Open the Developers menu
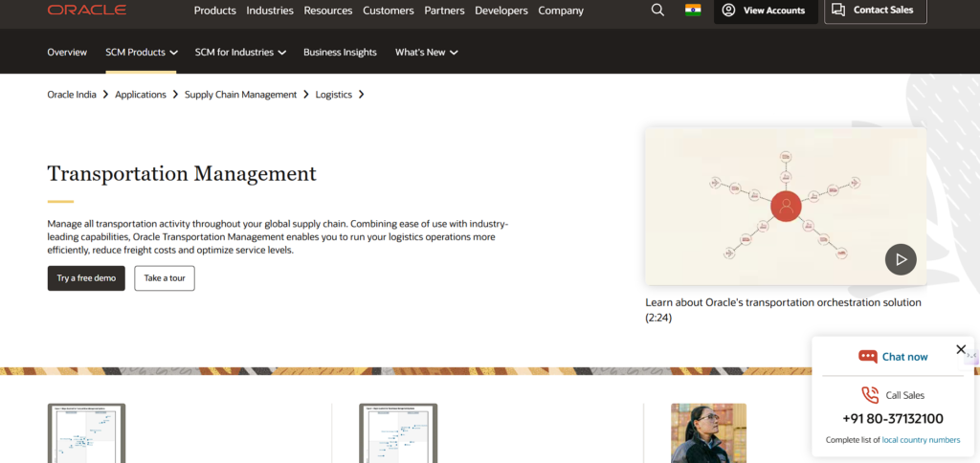 [x=501, y=11]
